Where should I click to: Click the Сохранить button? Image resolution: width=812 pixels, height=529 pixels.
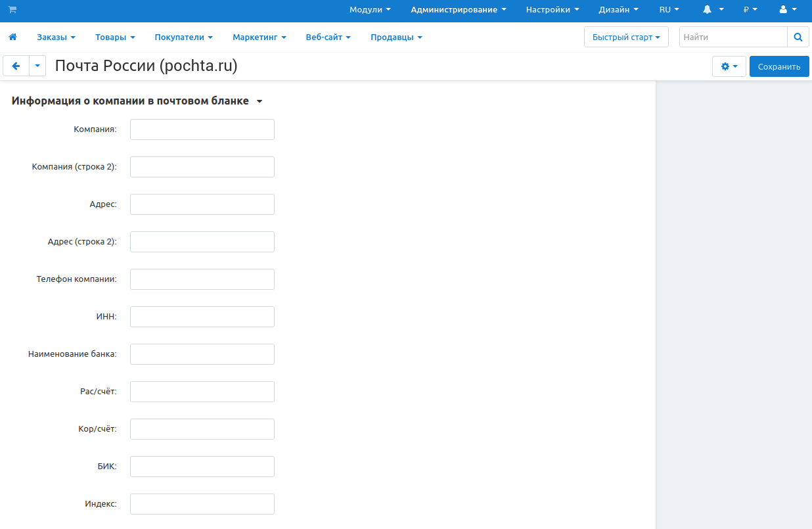pyautogui.click(x=779, y=66)
